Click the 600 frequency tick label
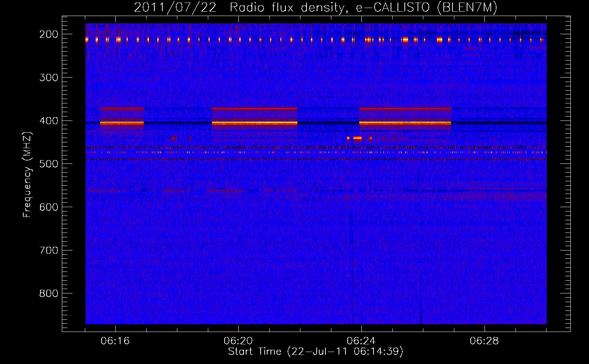This screenshot has width=589, height=364. pyautogui.click(x=49, y=207)
